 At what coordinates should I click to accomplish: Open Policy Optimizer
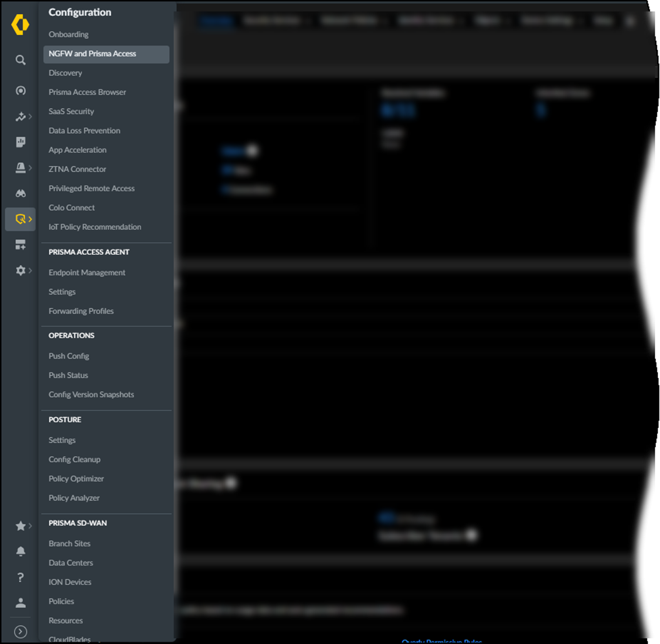76,478
